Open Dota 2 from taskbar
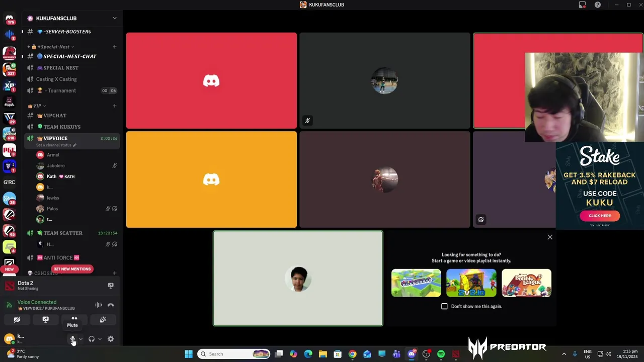This screenshot has width=644, height=362. click(456, 354)
